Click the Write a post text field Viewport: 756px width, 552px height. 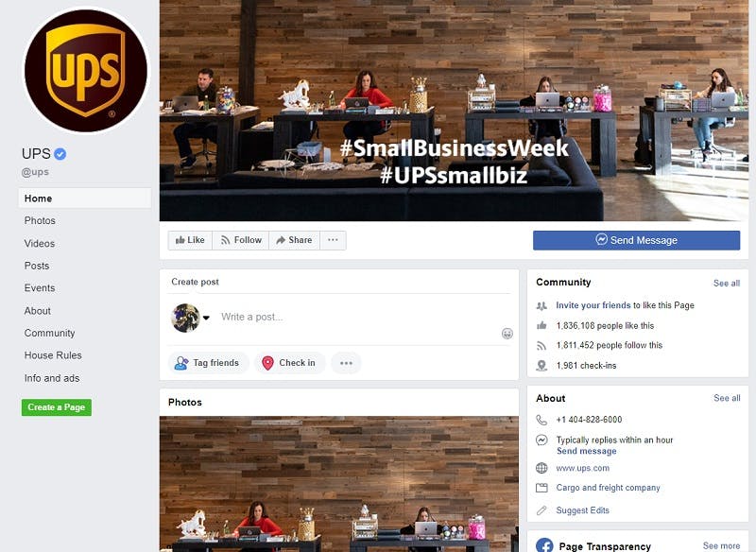click(x=357, y=318)
